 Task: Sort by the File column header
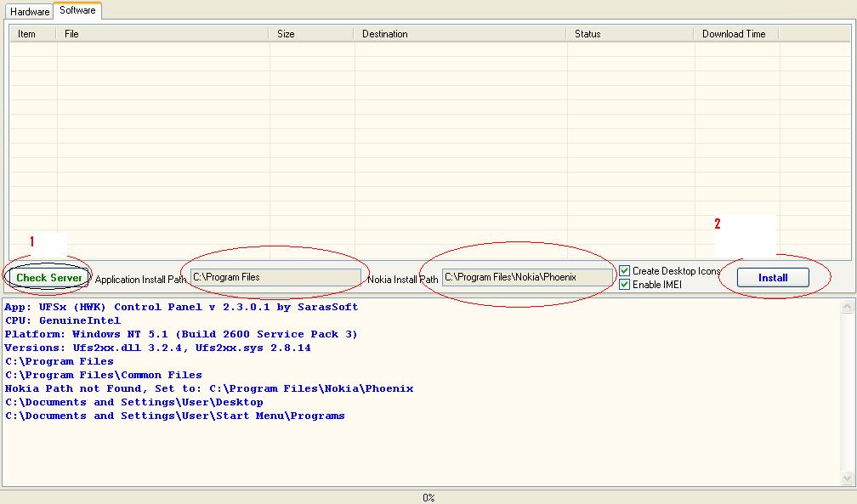[x=162, y=34]
